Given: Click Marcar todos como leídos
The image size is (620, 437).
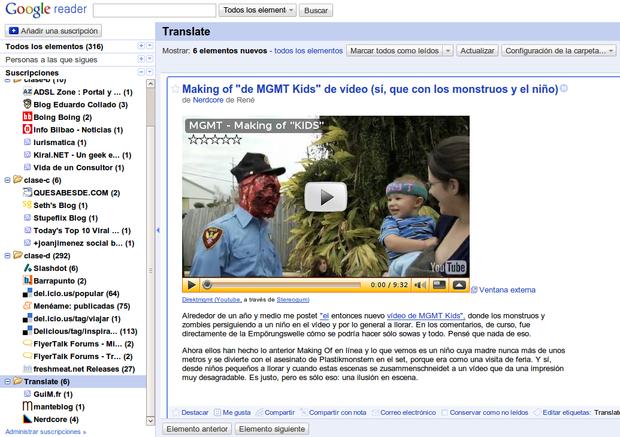Looking at the screenshot, I should [395, 51].
